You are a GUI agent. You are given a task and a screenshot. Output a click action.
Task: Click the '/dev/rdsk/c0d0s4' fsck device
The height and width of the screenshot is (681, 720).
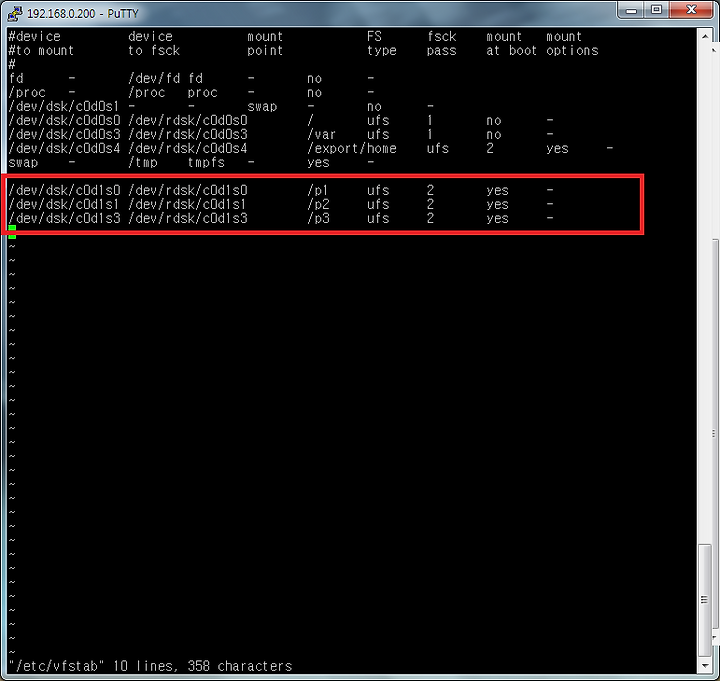[188, 148]
